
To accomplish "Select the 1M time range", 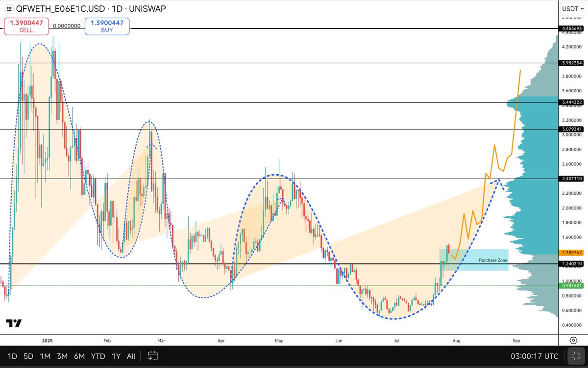I will (46, 356).
